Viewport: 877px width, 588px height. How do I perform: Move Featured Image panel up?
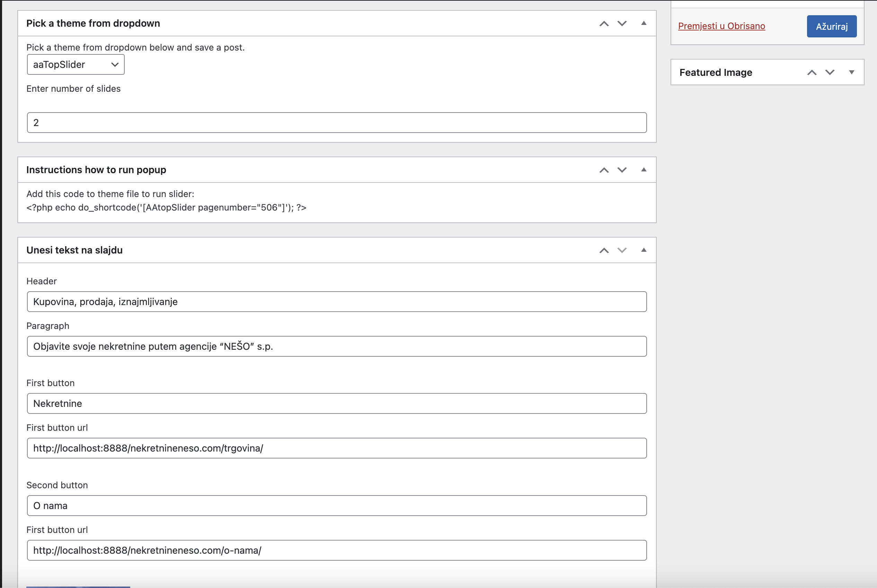click(812, 73)
